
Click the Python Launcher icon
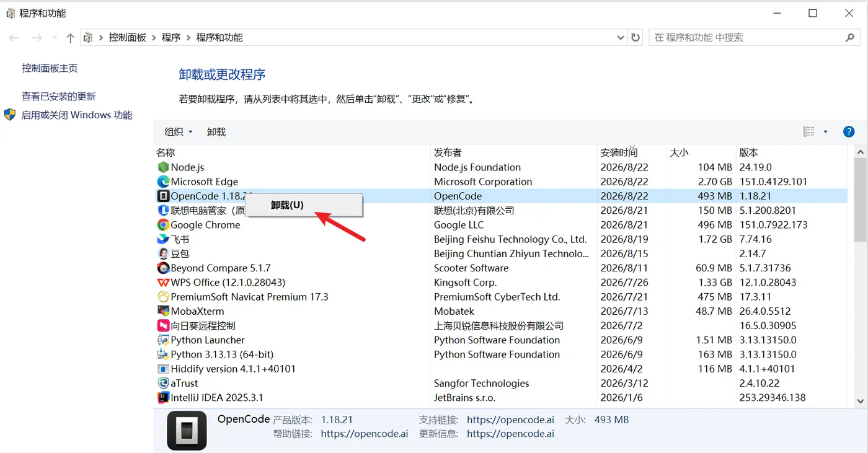[163, 340]
